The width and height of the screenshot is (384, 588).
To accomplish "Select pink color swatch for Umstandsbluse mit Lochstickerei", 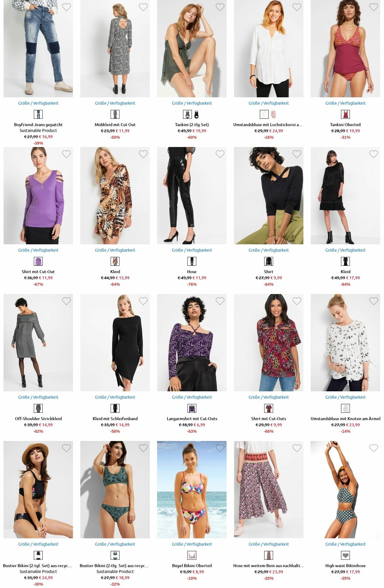I will [273, 114].
